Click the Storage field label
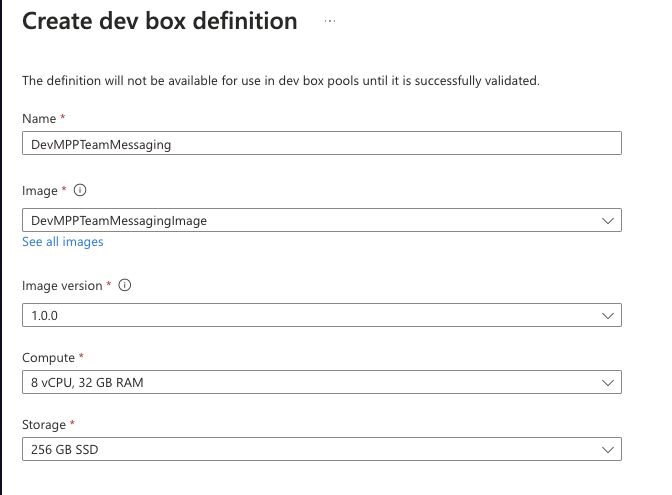This screenshot has width=672, height=495. point(44,424)
